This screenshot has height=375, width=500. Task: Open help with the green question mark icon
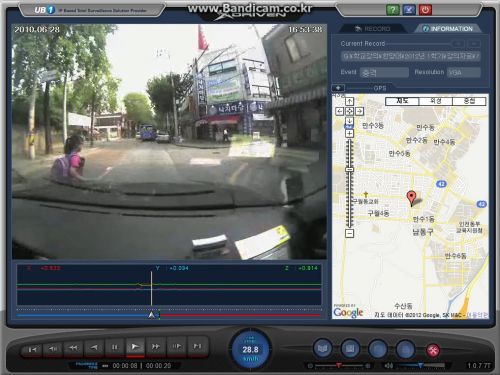point(393,10)
